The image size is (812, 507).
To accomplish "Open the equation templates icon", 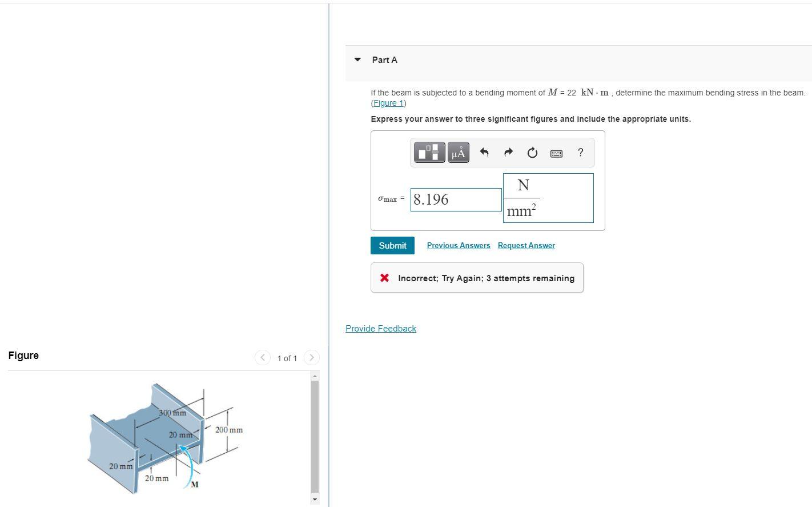I will coord(429,152).
